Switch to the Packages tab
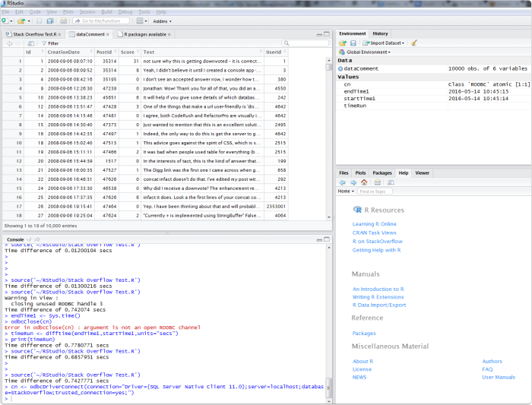Image resolution: width=532 pixels, height=405 pixels. [x=382, y=173]
